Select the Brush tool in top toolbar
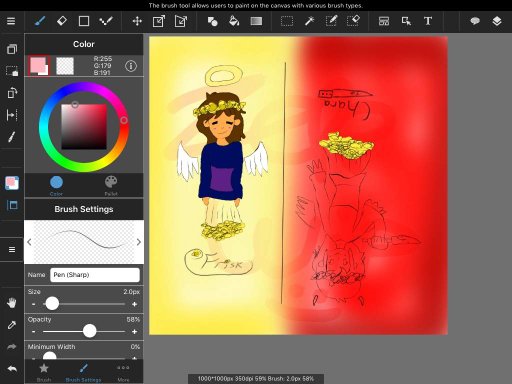Viewport: 512px width, 384px height. 40,21
